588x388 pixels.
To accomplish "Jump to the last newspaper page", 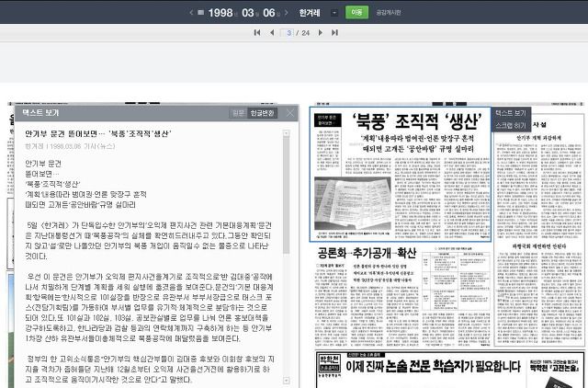I will [334, 33].
